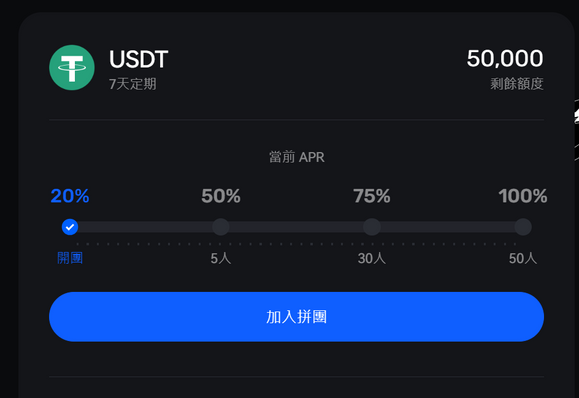The height and width of the screenshot is (398, 579).
Task: Click the 5人 participant threshold label
Action: pos(221,258)
